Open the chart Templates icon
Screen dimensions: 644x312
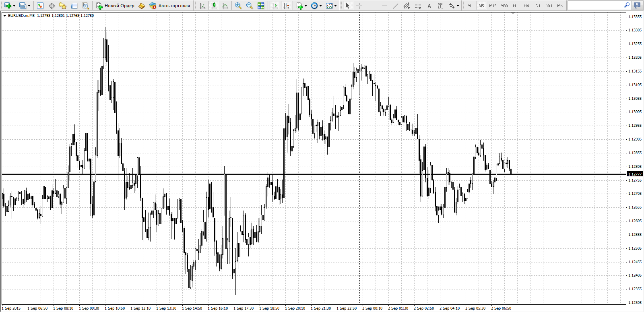(329, 6)
